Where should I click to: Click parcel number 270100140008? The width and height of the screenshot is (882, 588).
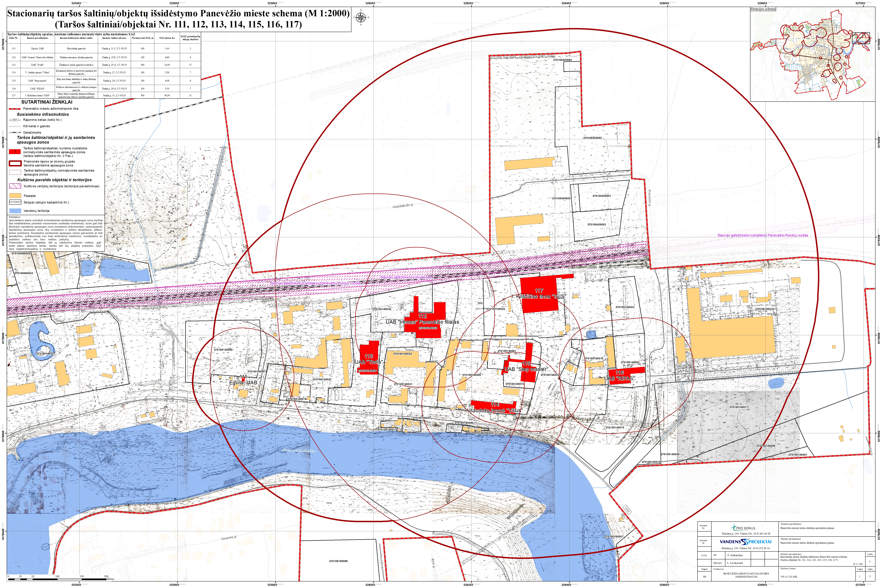[766, 446]
